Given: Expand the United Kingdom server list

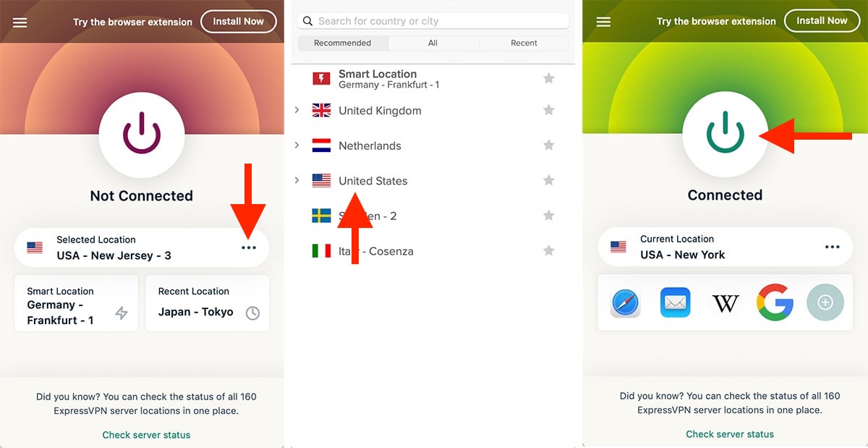Looking at the screenshot, I should [297, 110].
